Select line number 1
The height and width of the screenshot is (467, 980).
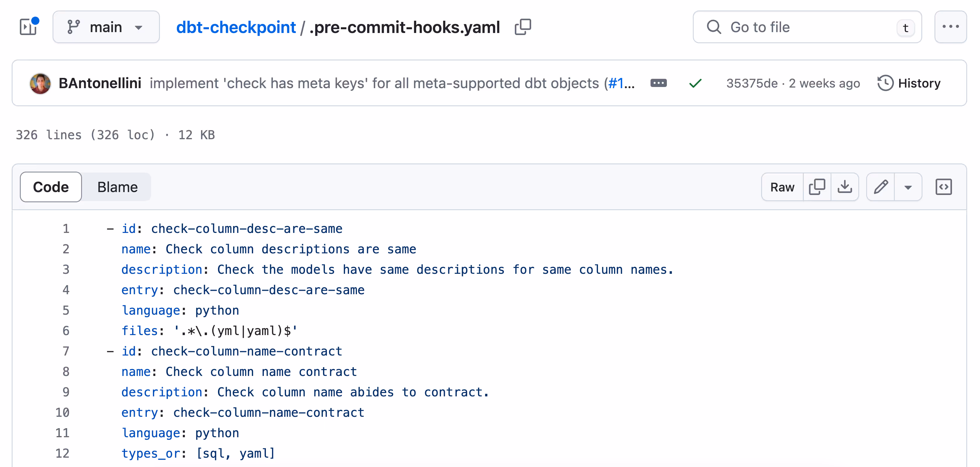point(66,228)
